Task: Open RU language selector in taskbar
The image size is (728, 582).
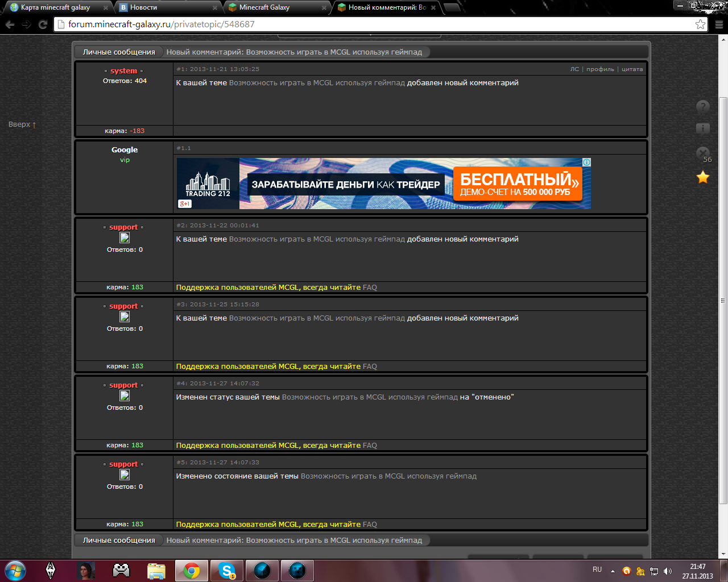Action: coord(597,569)
